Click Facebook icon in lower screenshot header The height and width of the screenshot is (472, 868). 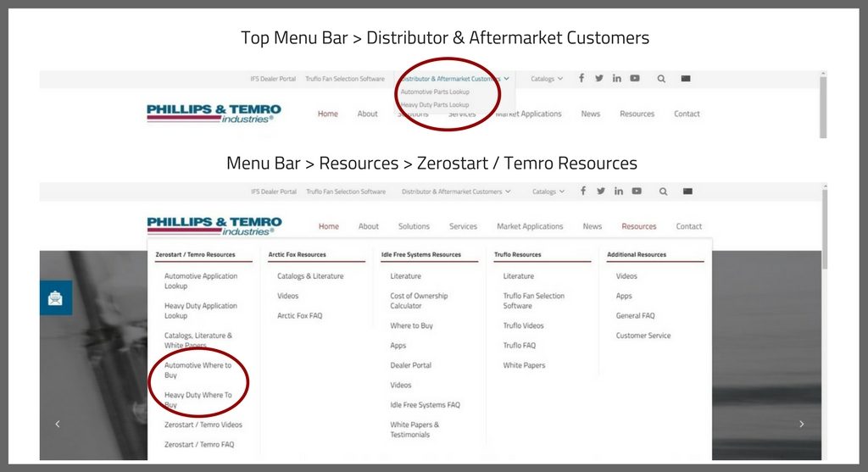(583, 191)
